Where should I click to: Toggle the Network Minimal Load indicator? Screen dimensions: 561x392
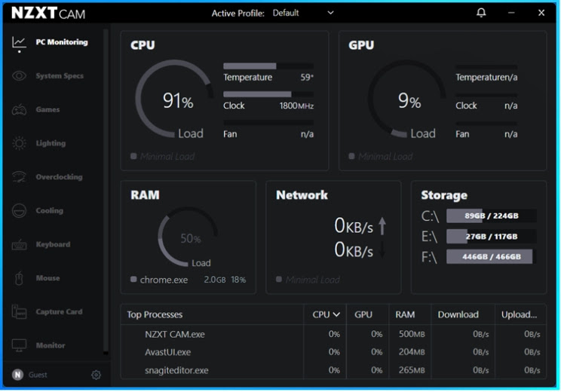[279, 280]
